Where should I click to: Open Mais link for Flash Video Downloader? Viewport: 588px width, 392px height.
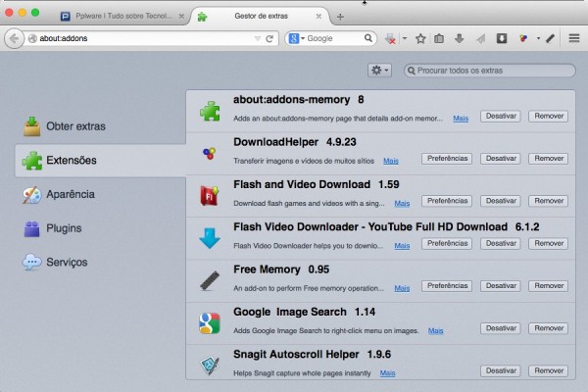tap(402, 246)
